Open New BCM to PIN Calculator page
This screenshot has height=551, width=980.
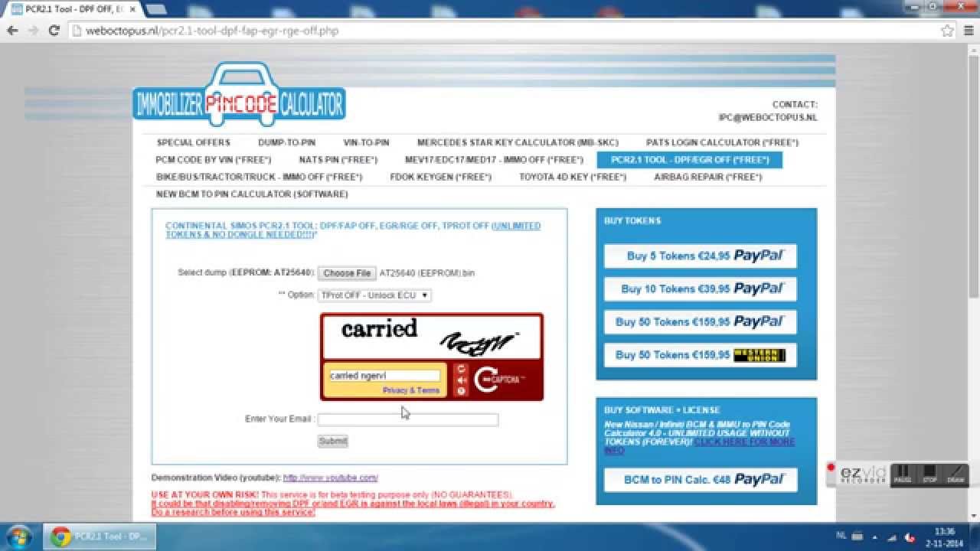pos(252,194)
